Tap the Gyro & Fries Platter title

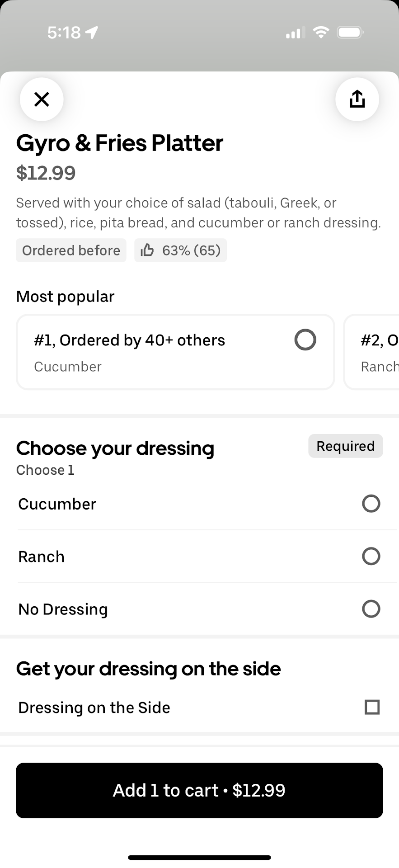(x=120, y=143)
